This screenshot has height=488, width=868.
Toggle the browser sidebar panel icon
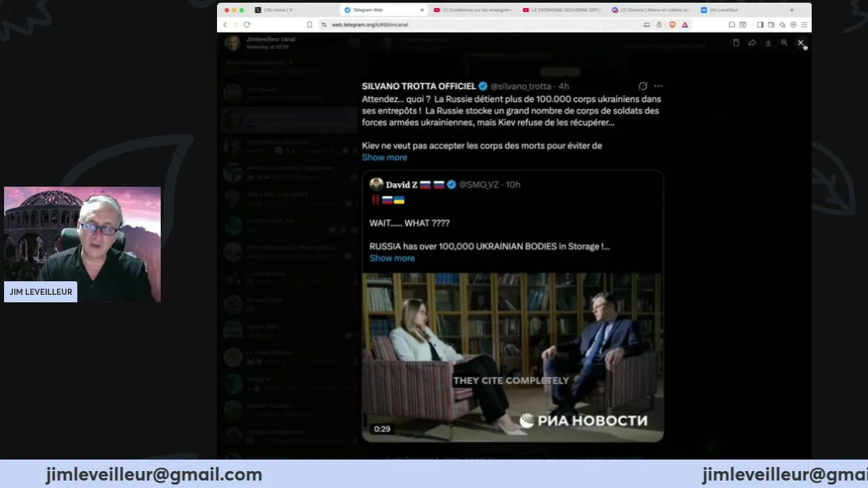coord(760,24)
